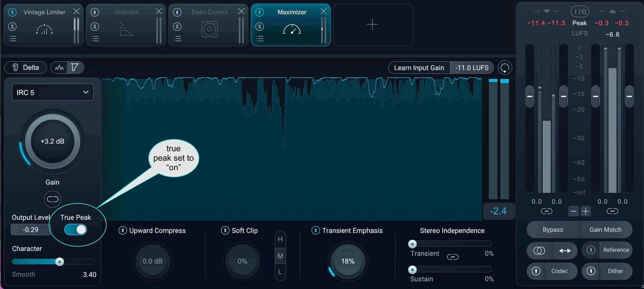Click Learn Input Gain button
The width and height of the screenshot is (644, 289).
pyautogui.click(x=419, y=68)
